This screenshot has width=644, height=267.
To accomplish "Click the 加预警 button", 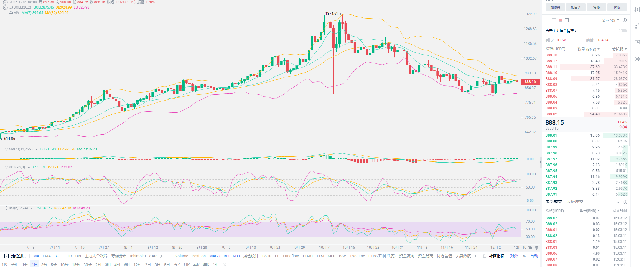I will click(x=555, y=7).
